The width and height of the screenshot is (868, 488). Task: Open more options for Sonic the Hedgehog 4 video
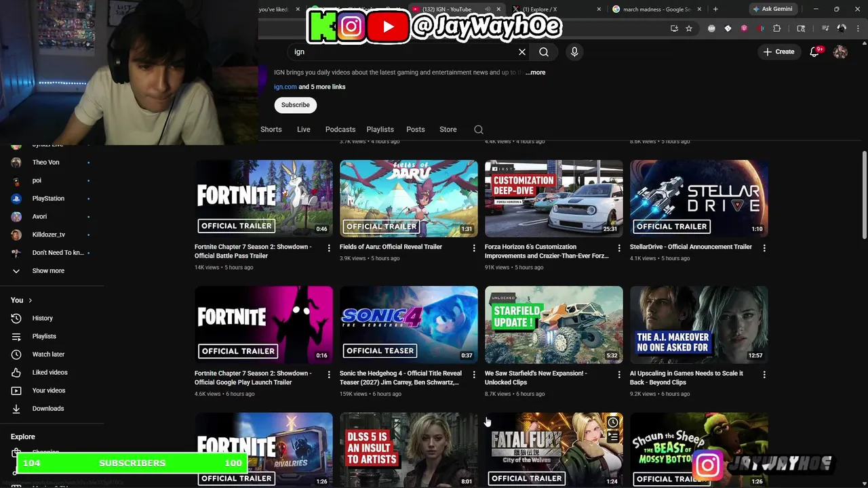(474, 374)
